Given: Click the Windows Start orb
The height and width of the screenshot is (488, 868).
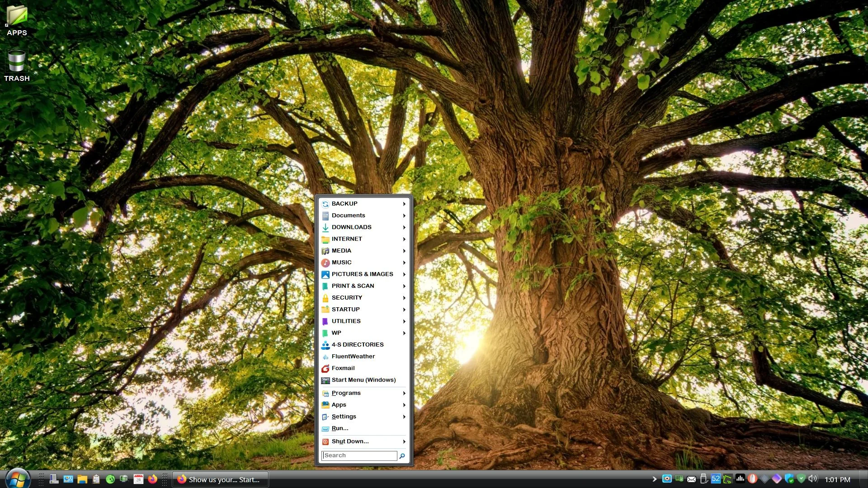Looking at the screenshot, I should [18, 479].
